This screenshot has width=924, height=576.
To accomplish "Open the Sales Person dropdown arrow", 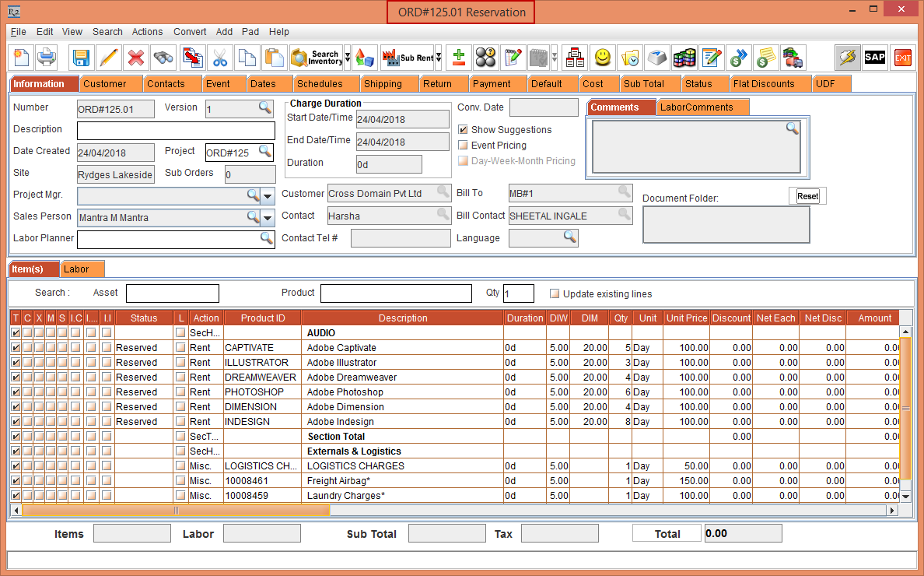I will coord(268,218).
